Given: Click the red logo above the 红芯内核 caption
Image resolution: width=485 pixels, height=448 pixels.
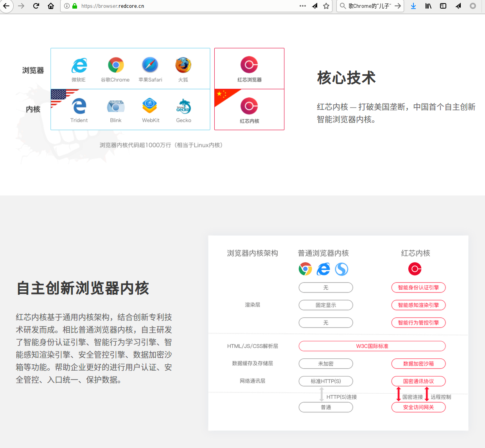Looking at the screenshot, I should pos(249,106).
